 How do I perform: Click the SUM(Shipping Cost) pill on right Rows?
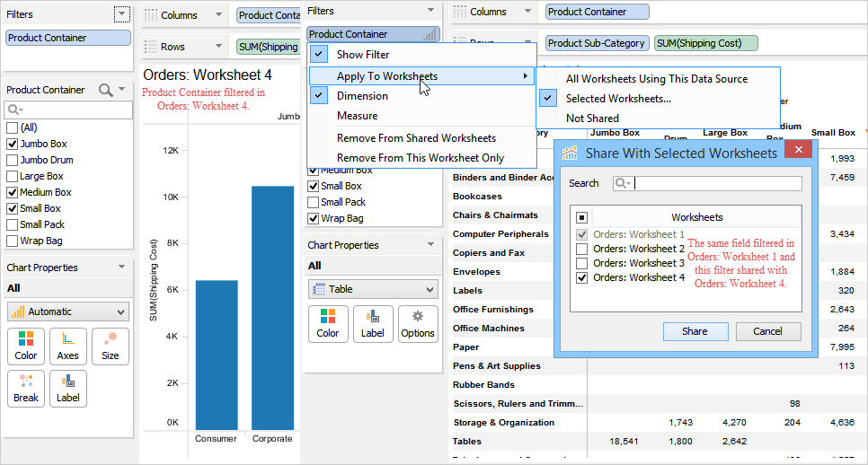[x=705, y=43]
